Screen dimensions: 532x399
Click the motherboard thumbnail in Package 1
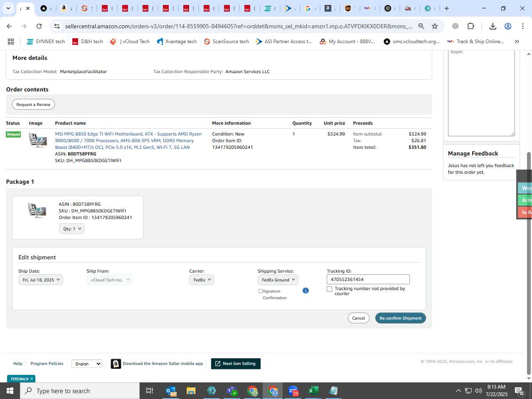tap(37, 210)
